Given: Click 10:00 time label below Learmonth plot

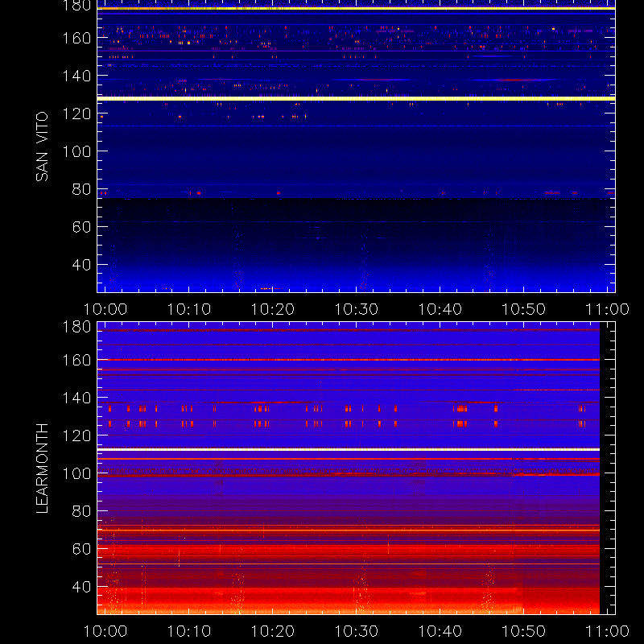Looking at the screenshot, I should pos(105,631).
